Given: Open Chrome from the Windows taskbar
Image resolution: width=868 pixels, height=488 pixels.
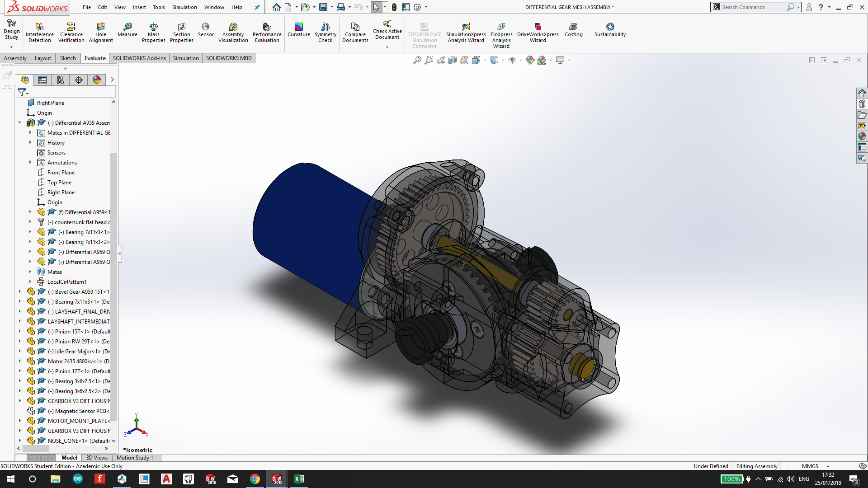Looking at the screenshot, I should click(x=255, y=479).
